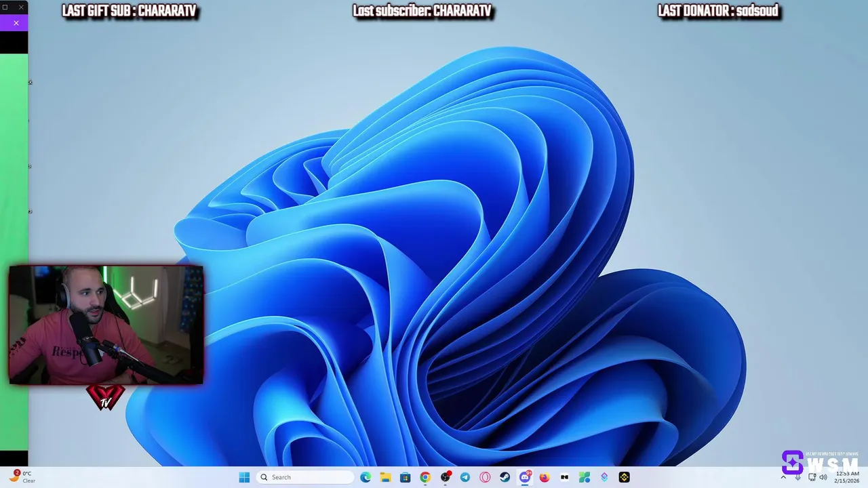Open Firefox from the taskbar
Screen dimensions: 868x488
(x=545, y=477)
